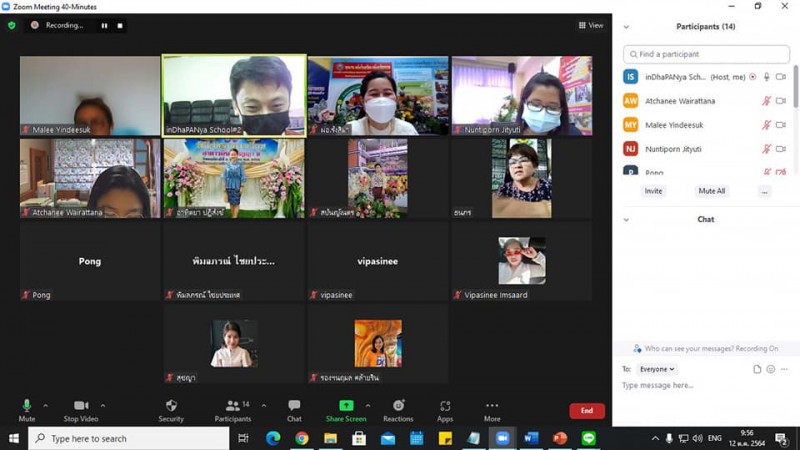Viewport: 800px width, 450px height.
Task: Unmute Nuntiporn Jityuti in participants list
Action: 766,149
